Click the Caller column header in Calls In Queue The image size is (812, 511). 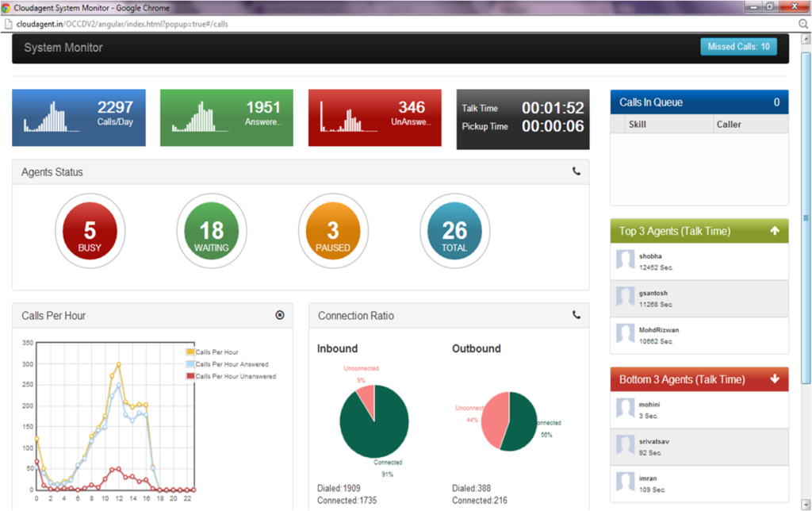pyautogui.click(x=729, y=125)
